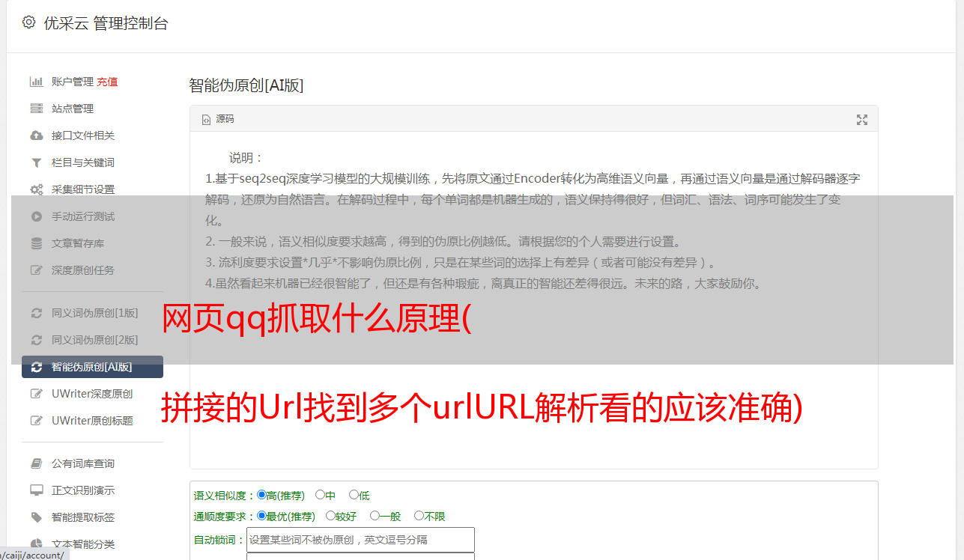Click the tag icon beside 智能提取标签

coord(36,517)
